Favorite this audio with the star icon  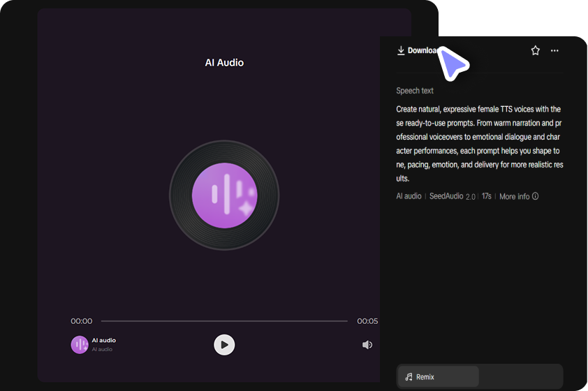click(x=535, y=50)
